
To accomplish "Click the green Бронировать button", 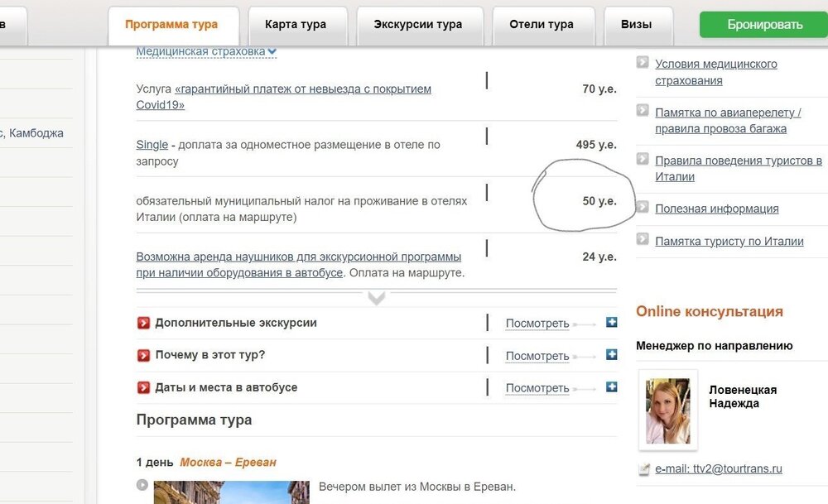I will [x=764, y=25].
